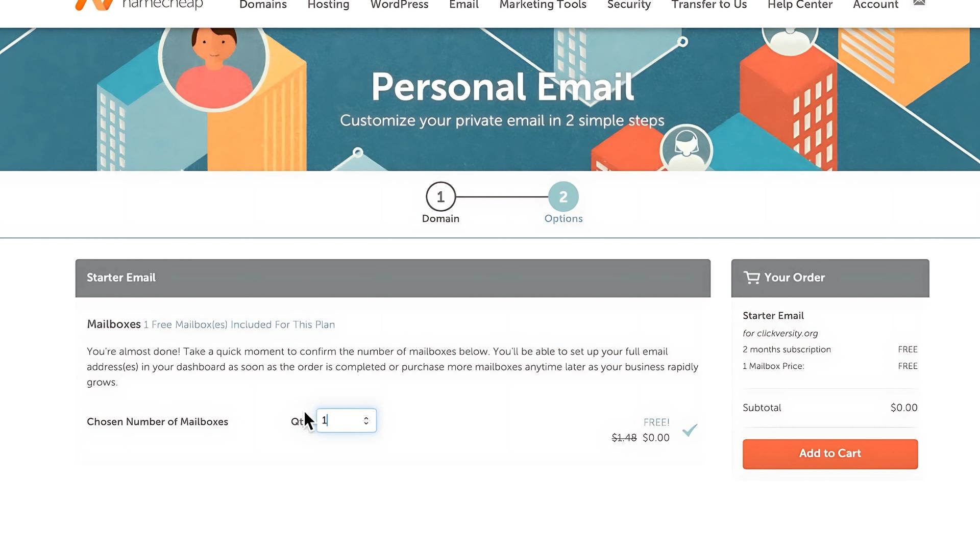Open the Hosting menu
The image size is (980, 551).
pyautogui.click(x=328, y=5)
